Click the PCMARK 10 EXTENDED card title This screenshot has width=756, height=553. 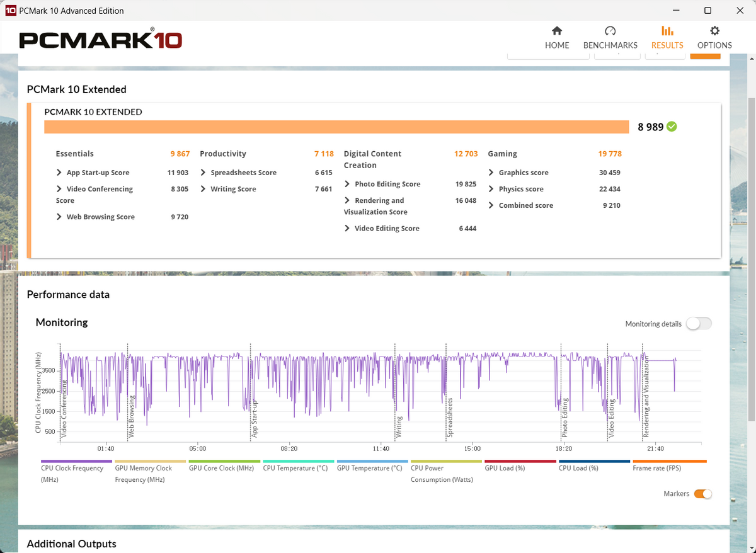click(93, 112)
